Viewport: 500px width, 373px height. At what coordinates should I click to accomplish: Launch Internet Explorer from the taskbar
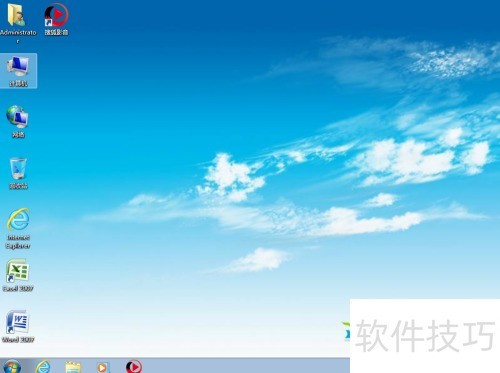[43, 367]
